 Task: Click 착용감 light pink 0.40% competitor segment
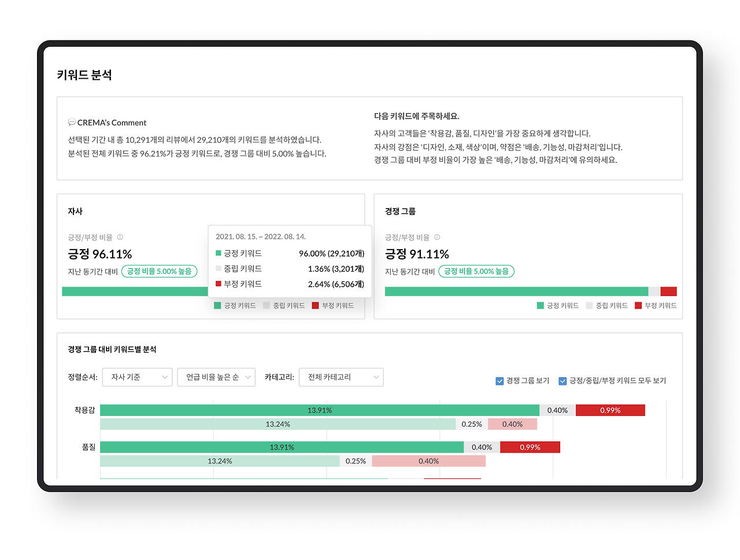coord(512,424)
